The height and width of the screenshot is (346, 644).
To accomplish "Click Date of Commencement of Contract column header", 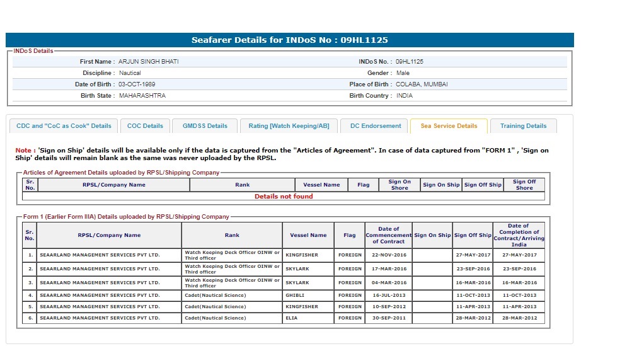I will pos(389,235).
